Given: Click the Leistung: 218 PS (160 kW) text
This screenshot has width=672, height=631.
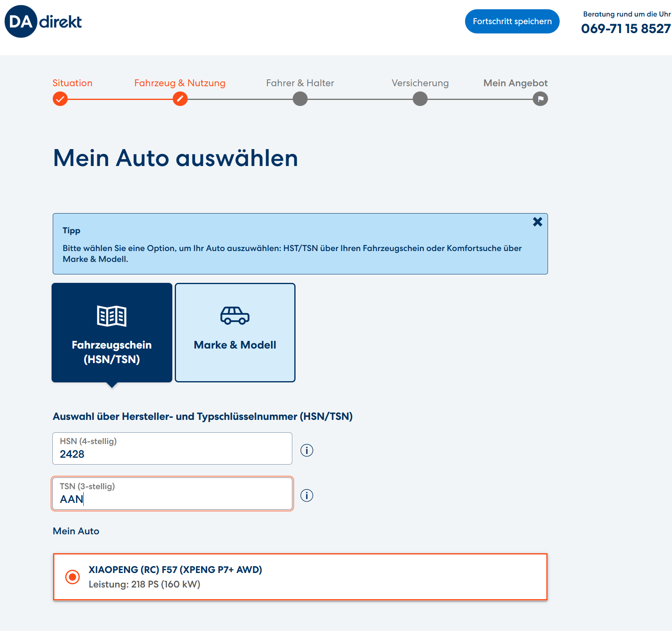Looking at the screenshot, I should pyautogui.click(x=145, y=584).
